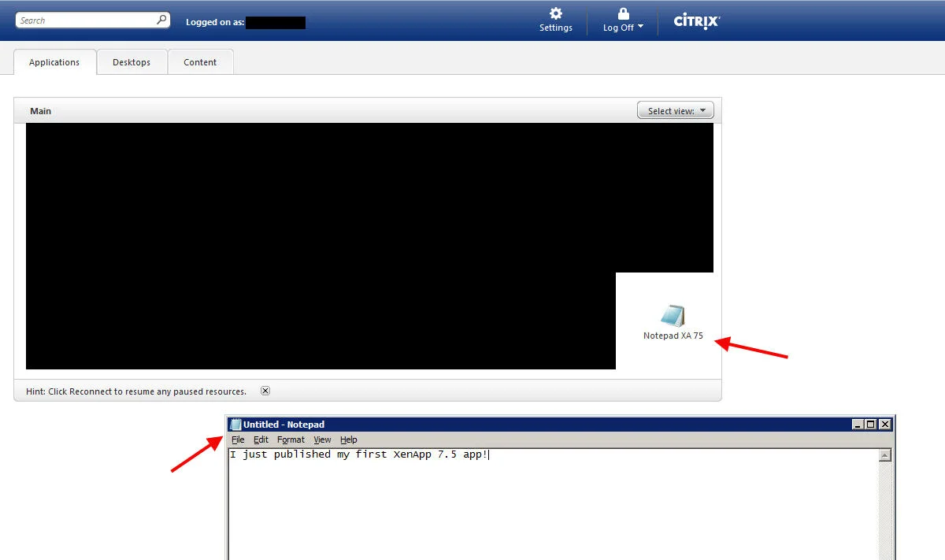Open Notepad's Format menu

point(291,439)
